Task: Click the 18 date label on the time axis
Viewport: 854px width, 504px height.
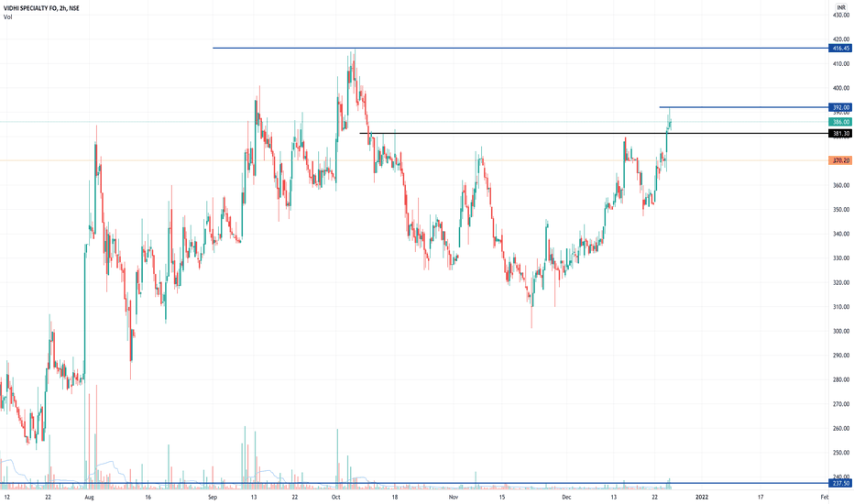Action: click(x=395, y=497)
